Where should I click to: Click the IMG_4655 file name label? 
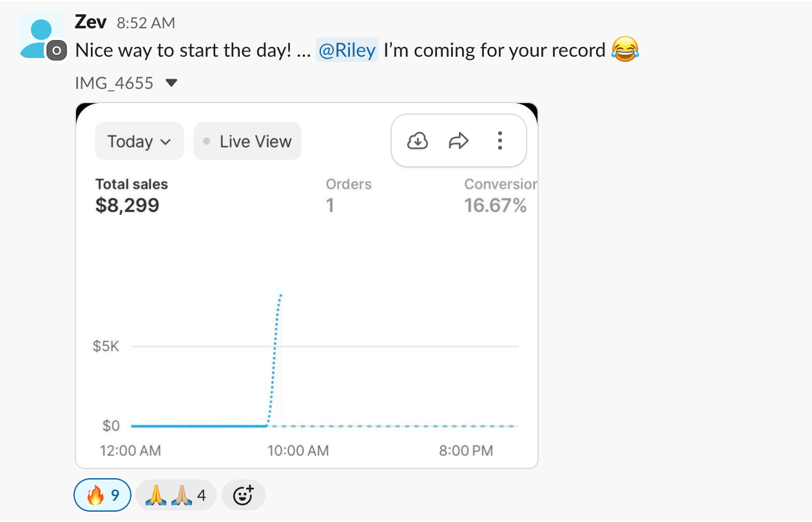click(x=114, y=83)
